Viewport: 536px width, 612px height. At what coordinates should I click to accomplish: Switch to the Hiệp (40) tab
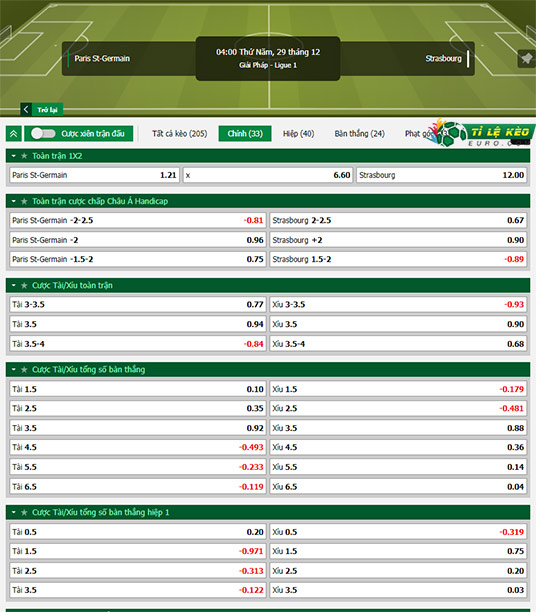point(298,133)
